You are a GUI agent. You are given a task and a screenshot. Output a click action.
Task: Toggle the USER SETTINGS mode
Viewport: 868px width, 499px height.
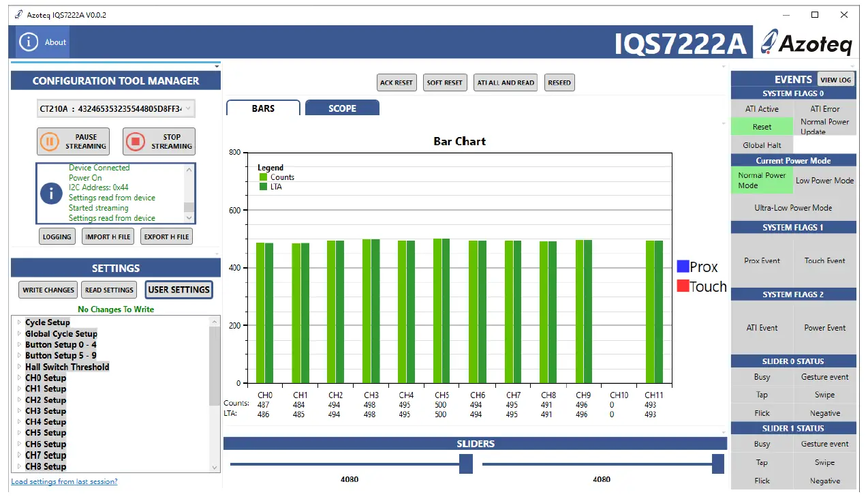[x=179, y=289]
